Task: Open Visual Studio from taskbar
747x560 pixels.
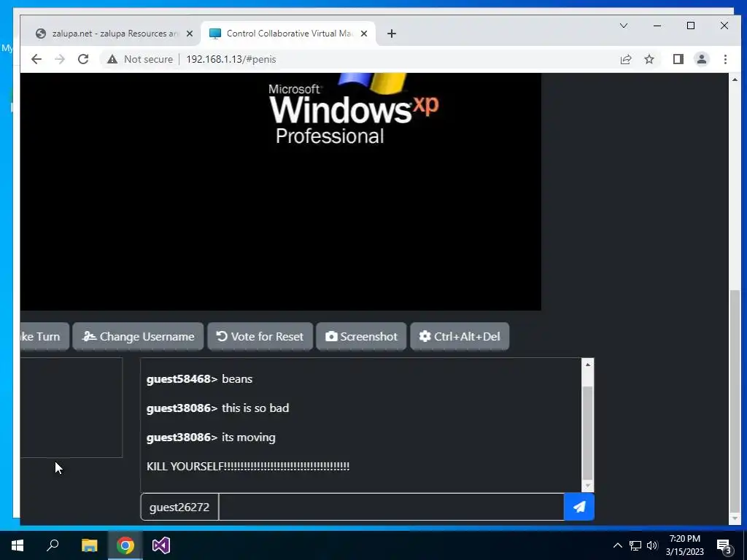Action: point(161,545)
